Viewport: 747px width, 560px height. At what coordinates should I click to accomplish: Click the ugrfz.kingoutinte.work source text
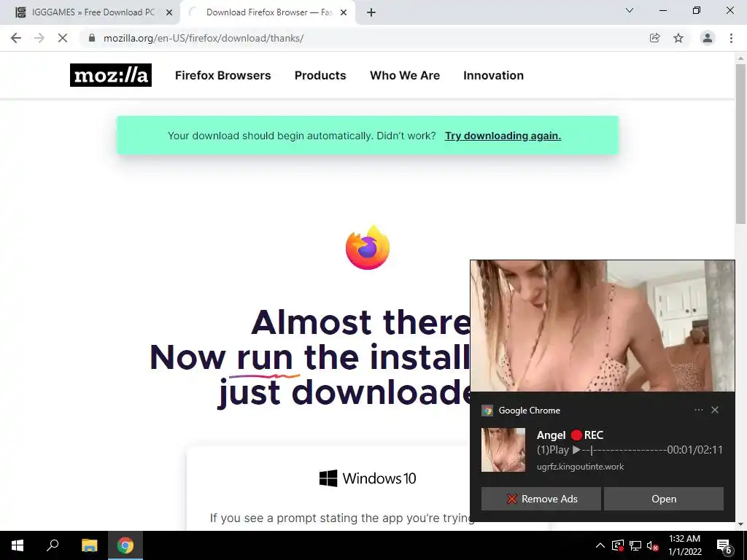580,467
